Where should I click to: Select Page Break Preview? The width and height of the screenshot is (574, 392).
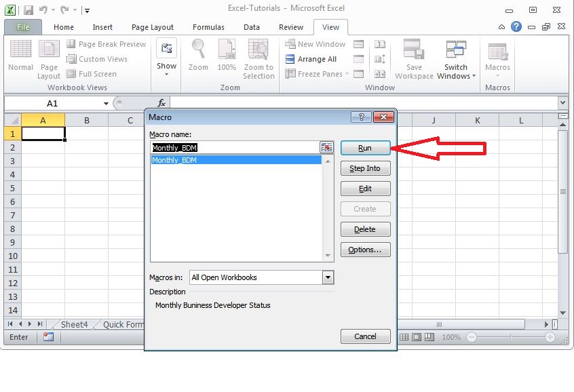pos(106,44)
